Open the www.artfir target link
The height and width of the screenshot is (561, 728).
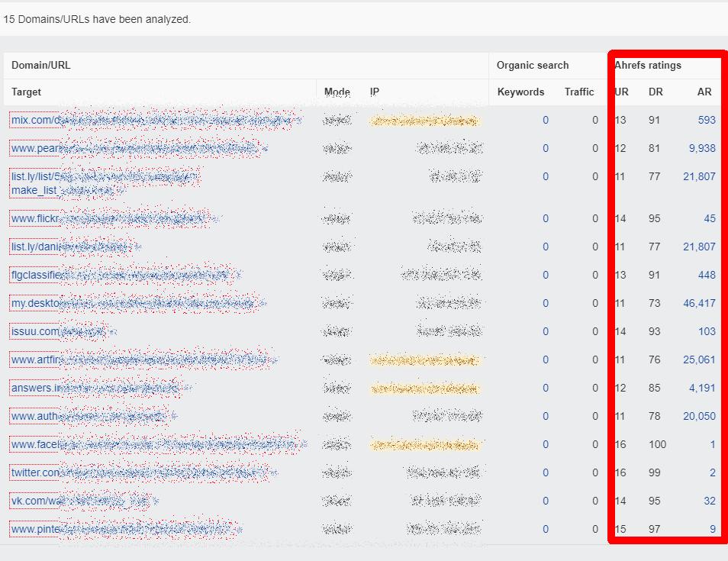coord(144,360)
